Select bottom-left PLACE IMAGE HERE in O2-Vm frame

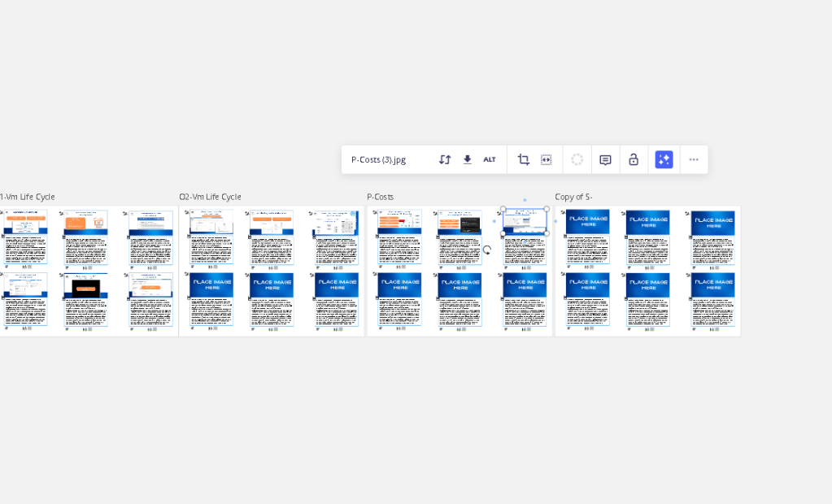coord(211,285)
